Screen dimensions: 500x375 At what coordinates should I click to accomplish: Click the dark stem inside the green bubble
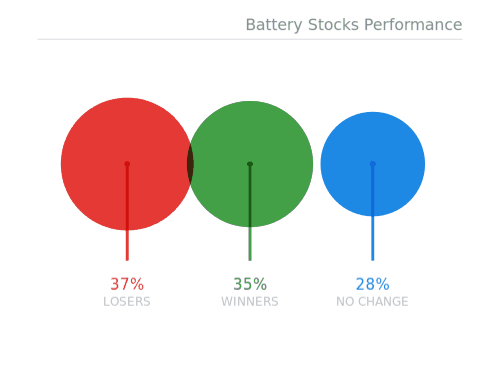(250, 197)
